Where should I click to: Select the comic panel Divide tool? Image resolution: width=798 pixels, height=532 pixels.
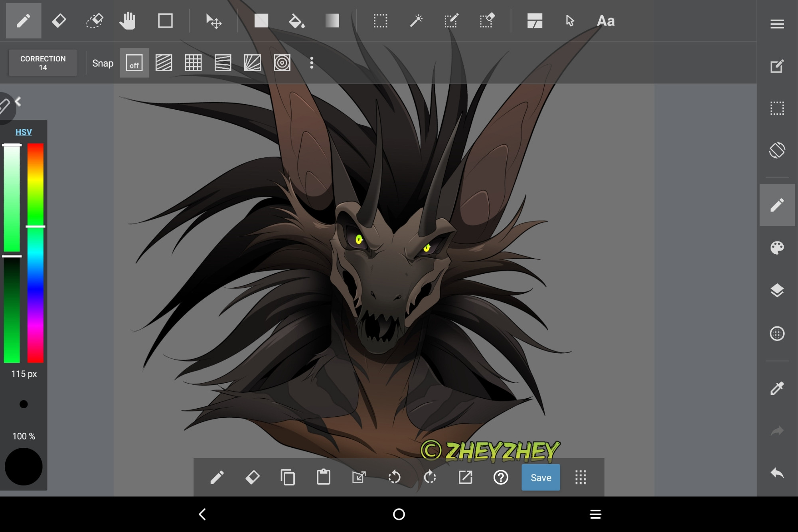[x=535, y=21]
